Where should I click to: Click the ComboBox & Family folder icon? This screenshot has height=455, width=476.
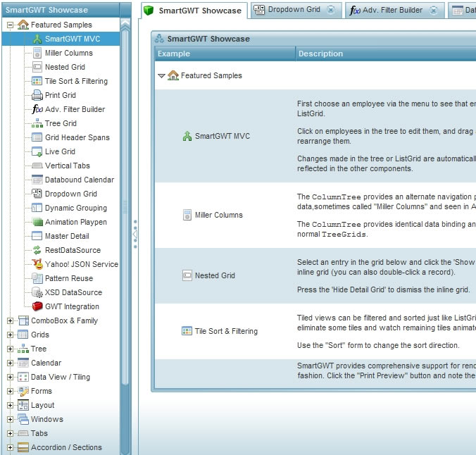point(23,320)
